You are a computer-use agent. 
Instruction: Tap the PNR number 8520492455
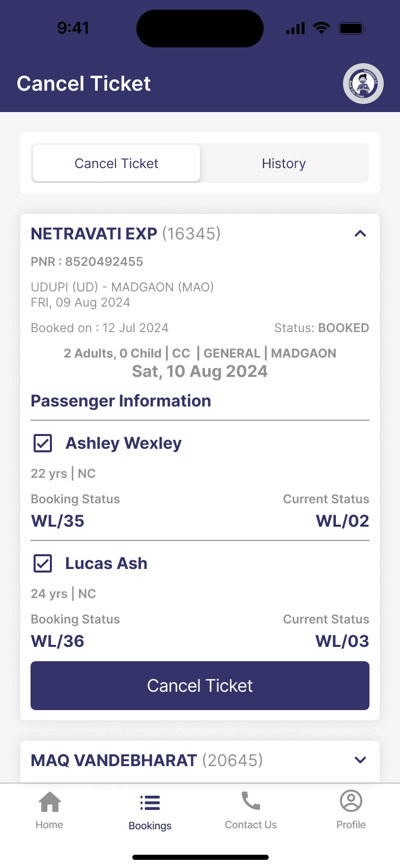[104, 262]
